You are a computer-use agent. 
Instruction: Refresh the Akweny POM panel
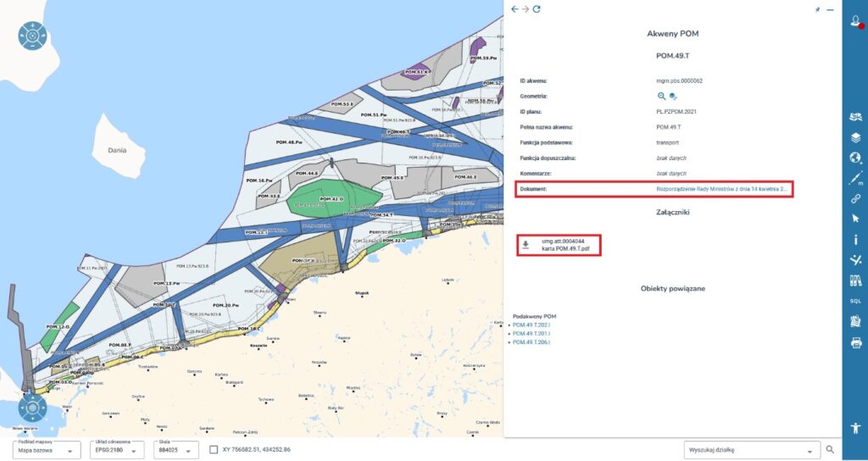pos(537,9)
